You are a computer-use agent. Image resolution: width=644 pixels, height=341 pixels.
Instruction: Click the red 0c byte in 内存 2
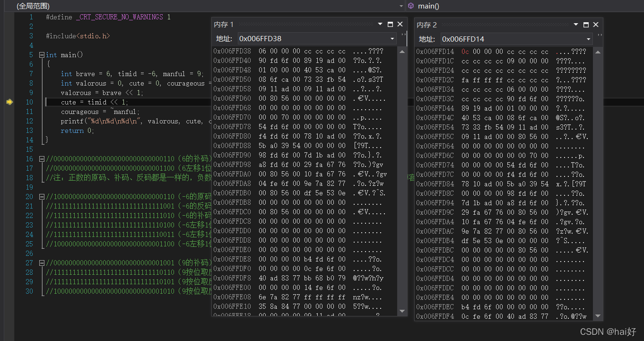(x=465, y=52)
